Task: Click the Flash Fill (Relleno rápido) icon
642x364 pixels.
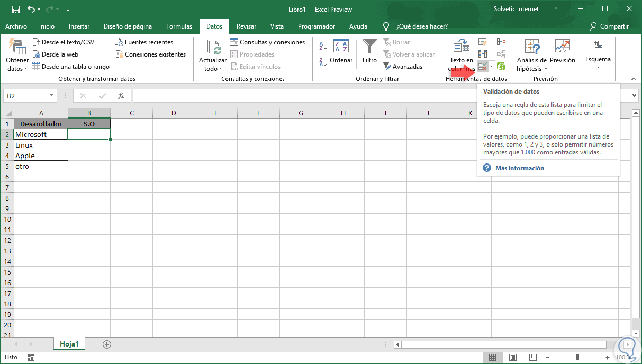Action: [x=482, y=42]
